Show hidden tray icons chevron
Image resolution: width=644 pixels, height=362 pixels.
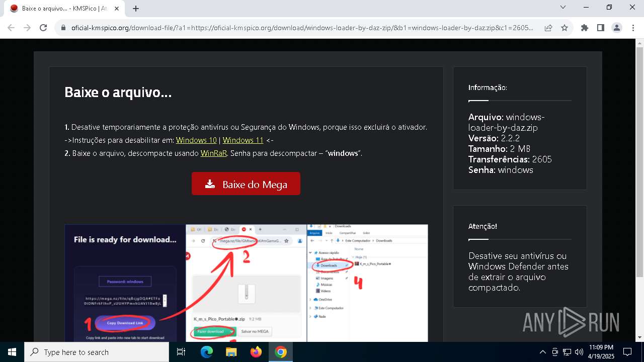542,352
